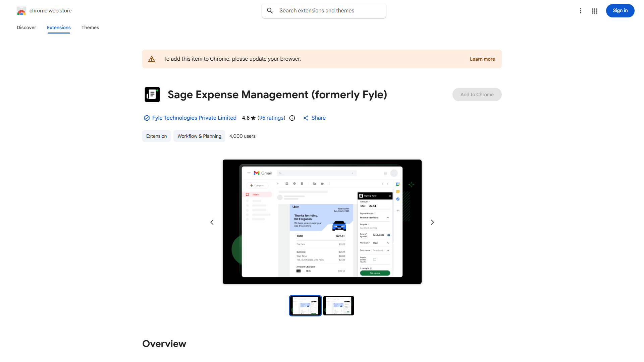Screen dimensions: 644x362
Task: Open the Google apps grid menu
Action: pos(594,11)
